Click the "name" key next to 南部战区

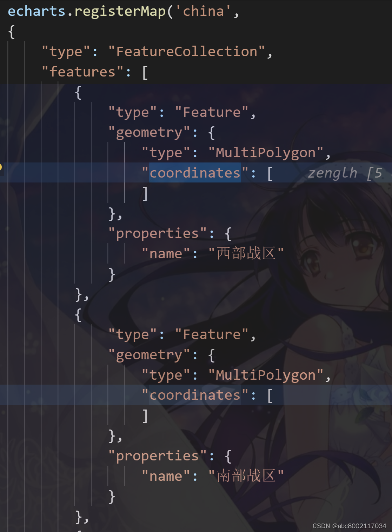tap(166, 477)
